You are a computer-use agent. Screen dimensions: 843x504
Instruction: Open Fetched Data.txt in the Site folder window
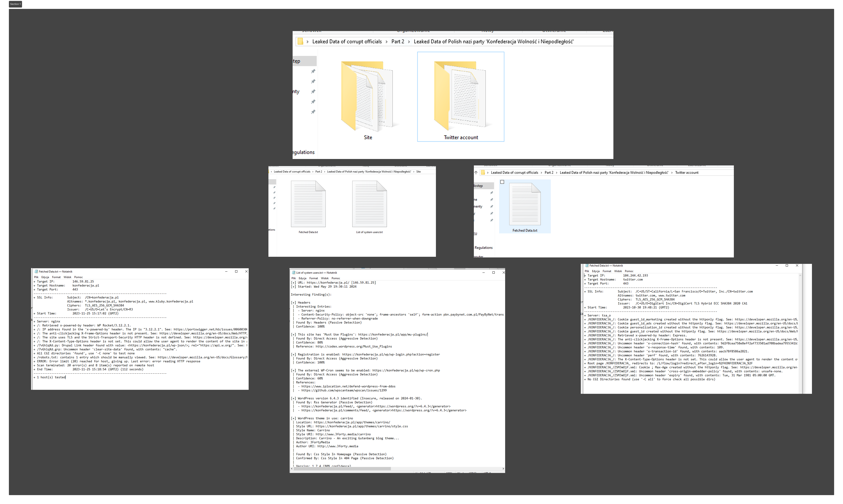click(x=308, y=204)
